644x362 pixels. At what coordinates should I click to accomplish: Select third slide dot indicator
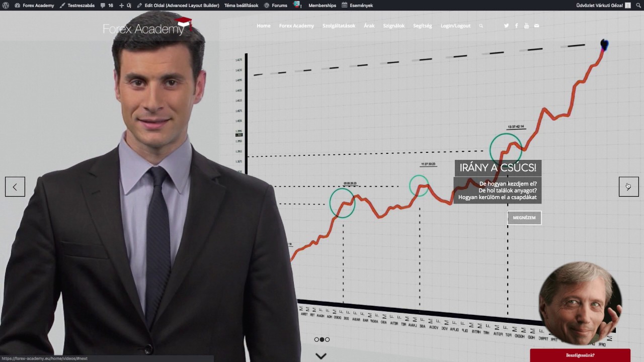[328, 339]
